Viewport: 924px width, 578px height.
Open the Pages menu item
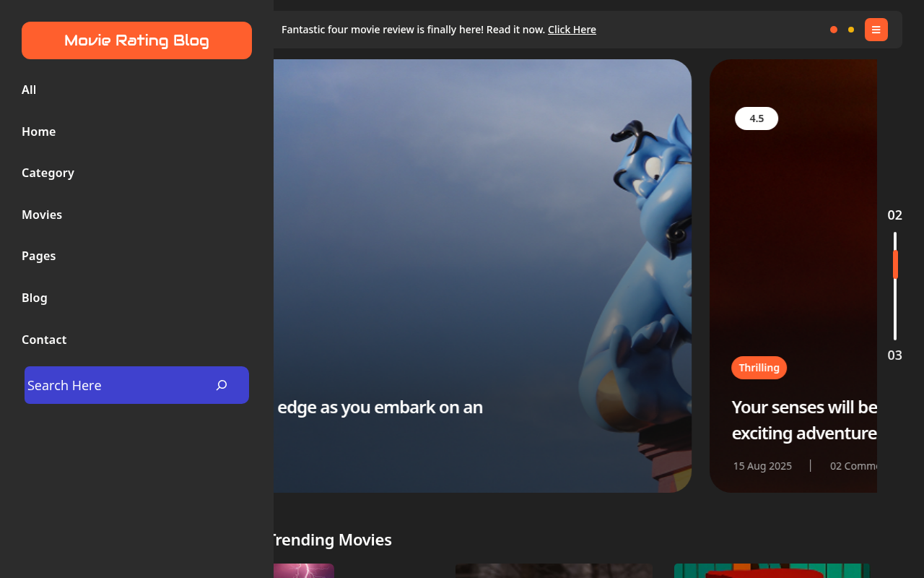(39, 256)
